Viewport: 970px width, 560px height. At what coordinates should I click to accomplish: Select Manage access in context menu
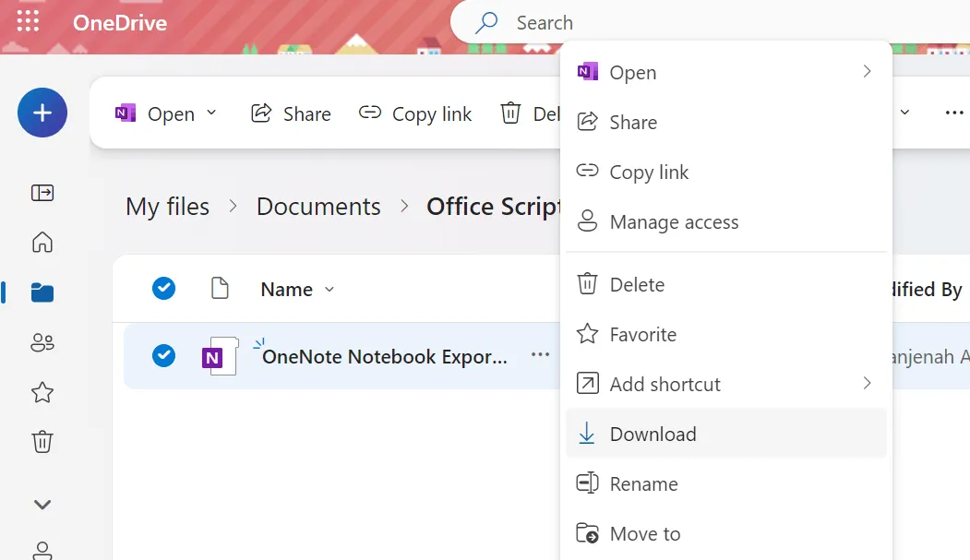coord(726,222)
